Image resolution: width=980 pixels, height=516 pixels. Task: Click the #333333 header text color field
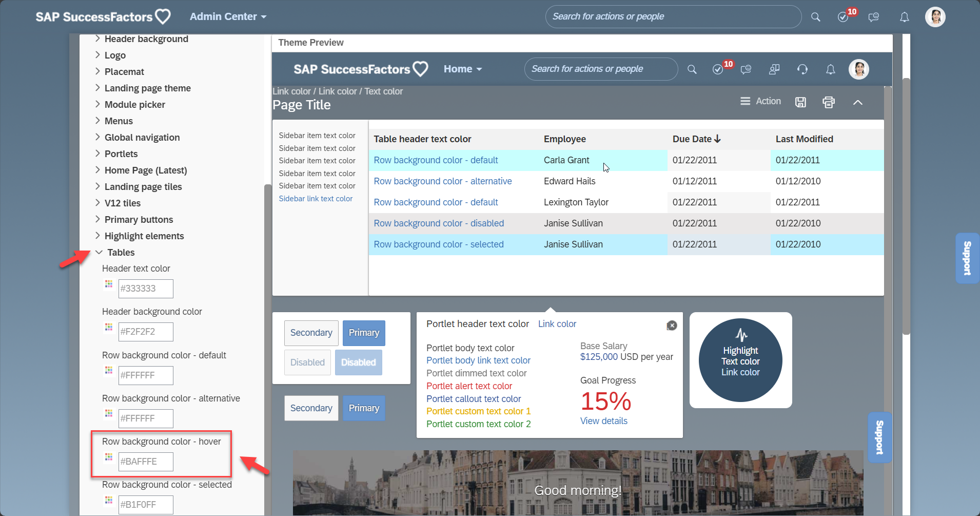[146, 289]
